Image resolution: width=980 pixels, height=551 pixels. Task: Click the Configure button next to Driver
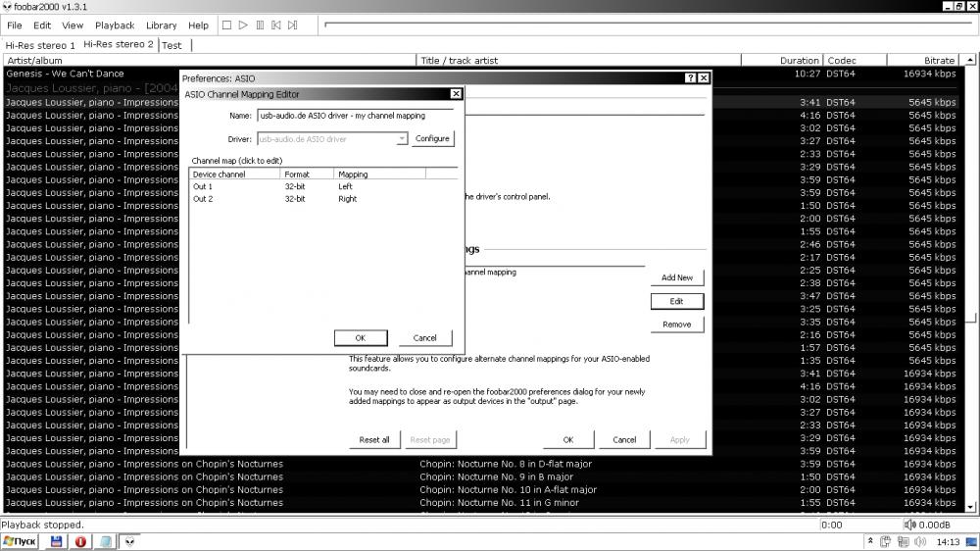point(431,139)
